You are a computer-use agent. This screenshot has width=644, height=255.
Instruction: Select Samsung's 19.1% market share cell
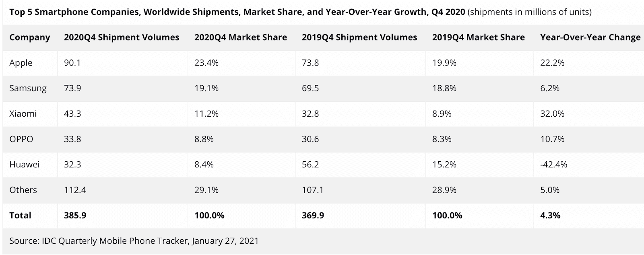point(206,88)
